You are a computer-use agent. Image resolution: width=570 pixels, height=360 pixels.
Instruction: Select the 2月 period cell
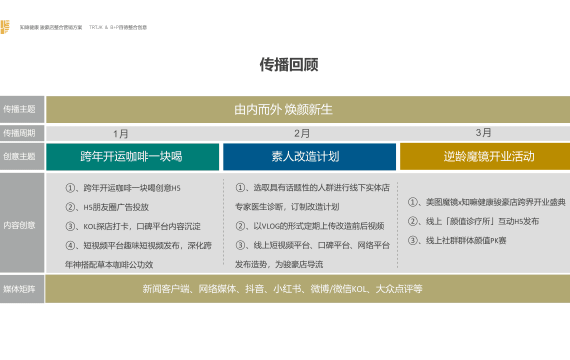(x=302, y=133)
